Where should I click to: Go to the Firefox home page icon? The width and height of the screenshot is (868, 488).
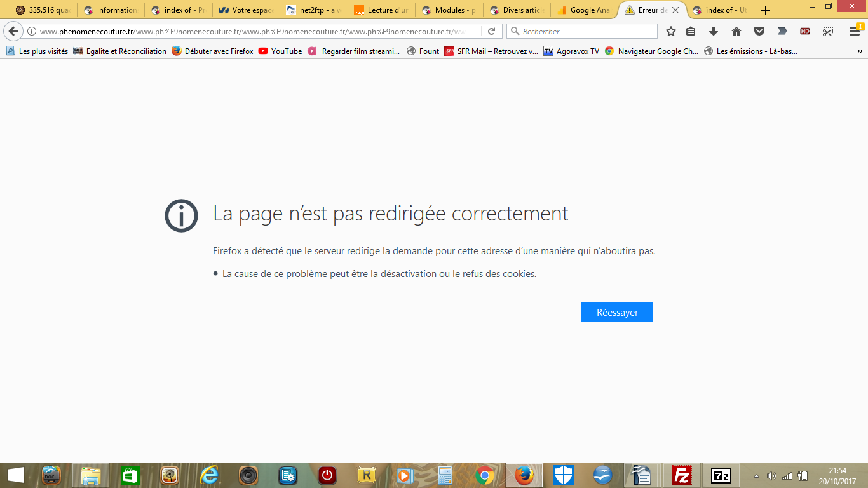pyautogui.click(x=736, y=31)
